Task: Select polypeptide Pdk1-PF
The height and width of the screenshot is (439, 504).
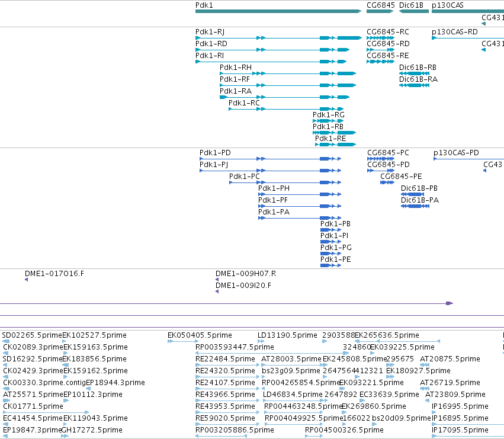Action: [273, 200]
